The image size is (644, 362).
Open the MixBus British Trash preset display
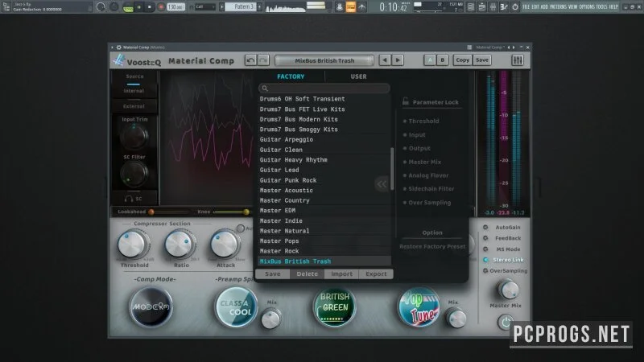324,61
